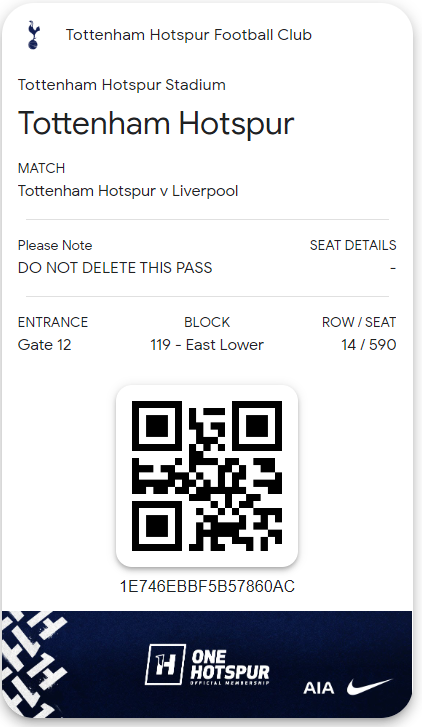The image size is (425, 727).
Task: Click the BLOCK label
Action: point(208,324)
